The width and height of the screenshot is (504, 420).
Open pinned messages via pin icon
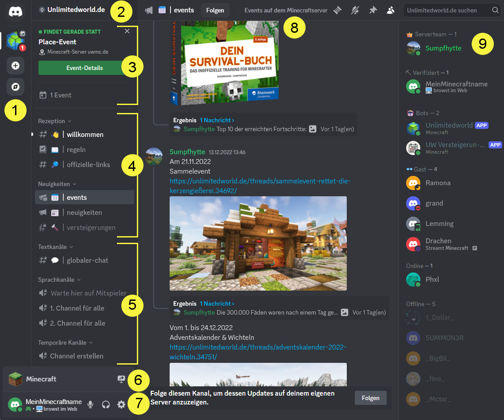click(x=373, y=10)
